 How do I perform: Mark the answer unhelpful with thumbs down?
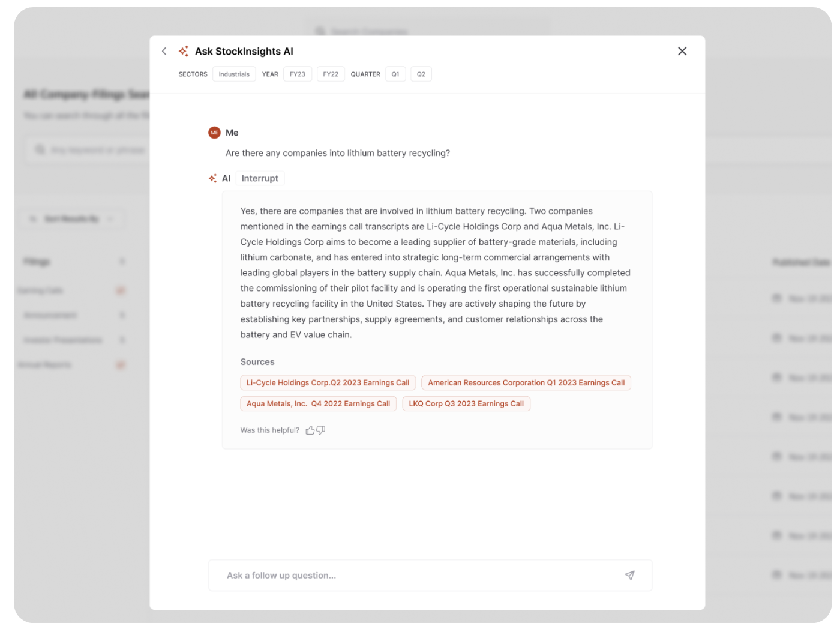click(321, 430)
